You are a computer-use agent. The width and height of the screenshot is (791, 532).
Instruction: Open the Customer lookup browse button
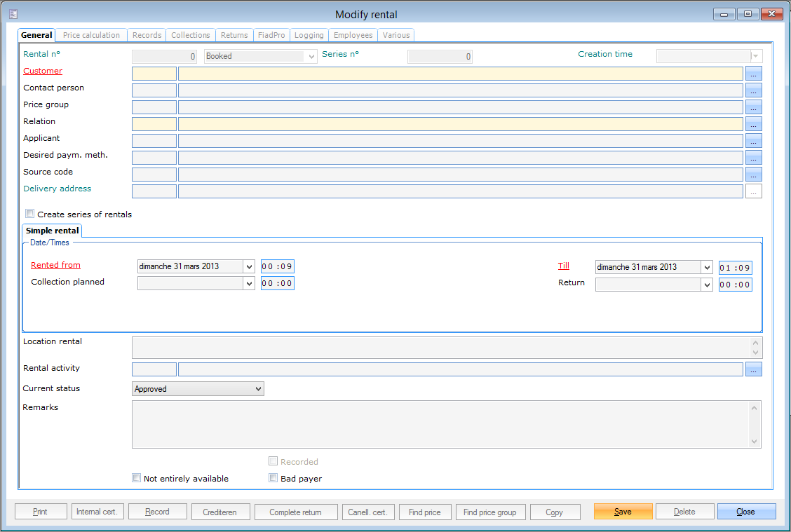click(753, 74)
